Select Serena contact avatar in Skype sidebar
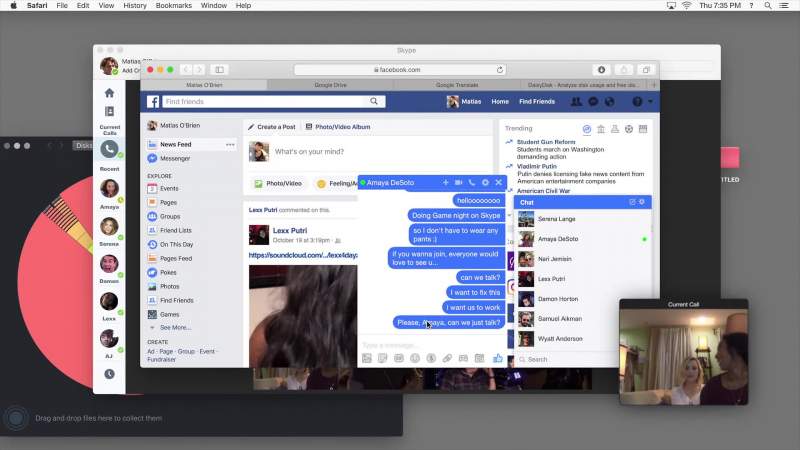Viewport: 800px width, 450px height. click(109, 226)
